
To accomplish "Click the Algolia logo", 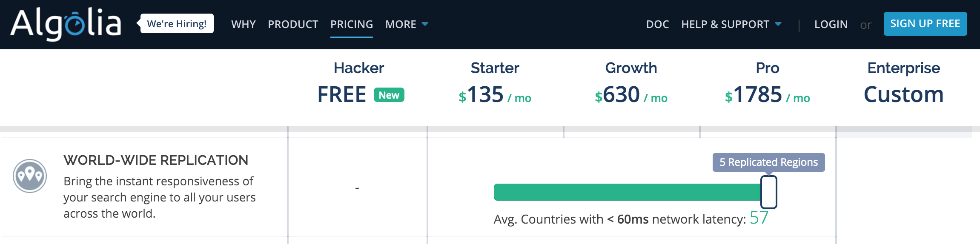I will tap(66, 24).
